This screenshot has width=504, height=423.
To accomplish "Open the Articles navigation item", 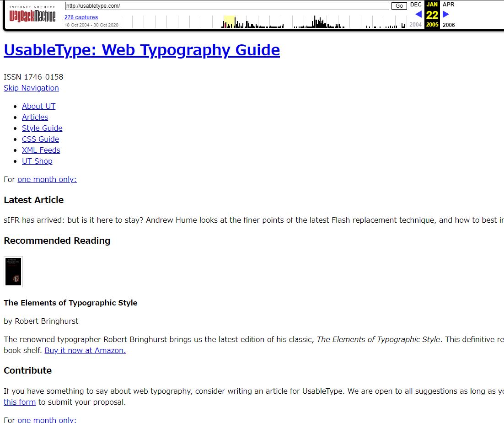I will (x=35, y=117).
